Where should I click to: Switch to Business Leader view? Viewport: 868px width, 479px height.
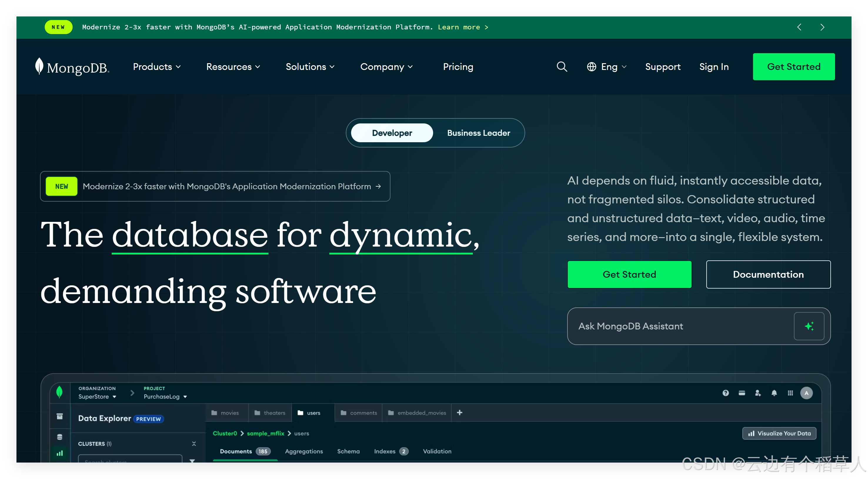pyautogui.click(x=478, y=133)
